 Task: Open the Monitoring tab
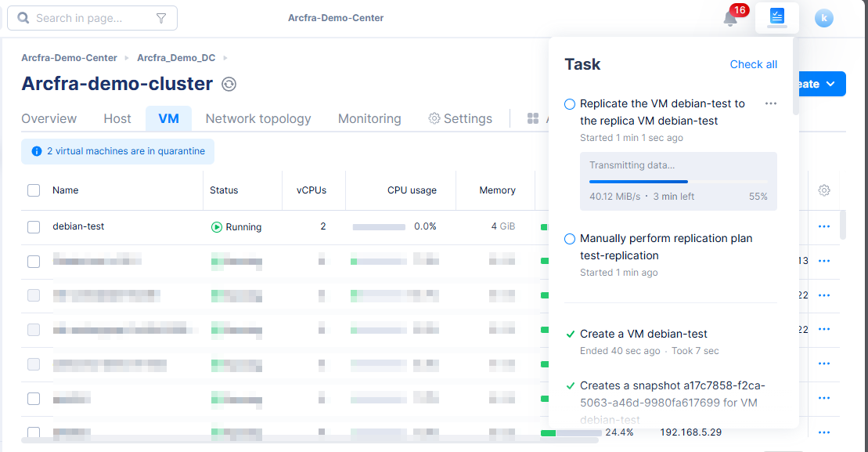pyautogui.click(x=369, y=119)
